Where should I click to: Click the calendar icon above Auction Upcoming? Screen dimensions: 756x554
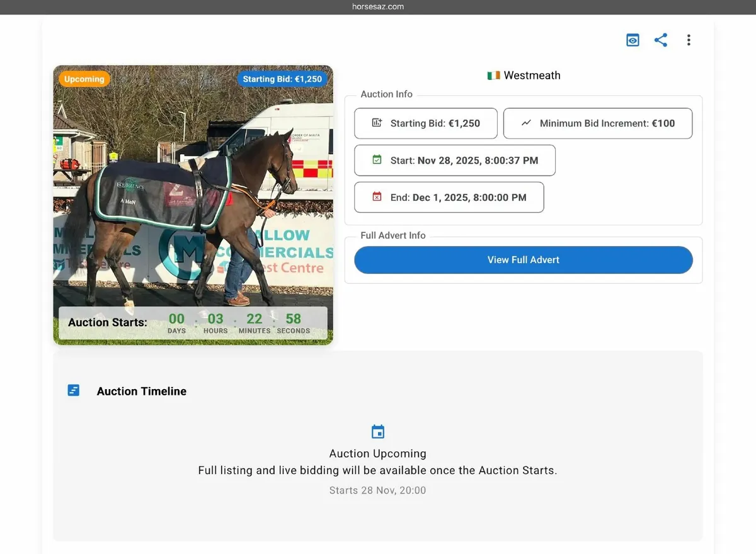pos(378,431)
